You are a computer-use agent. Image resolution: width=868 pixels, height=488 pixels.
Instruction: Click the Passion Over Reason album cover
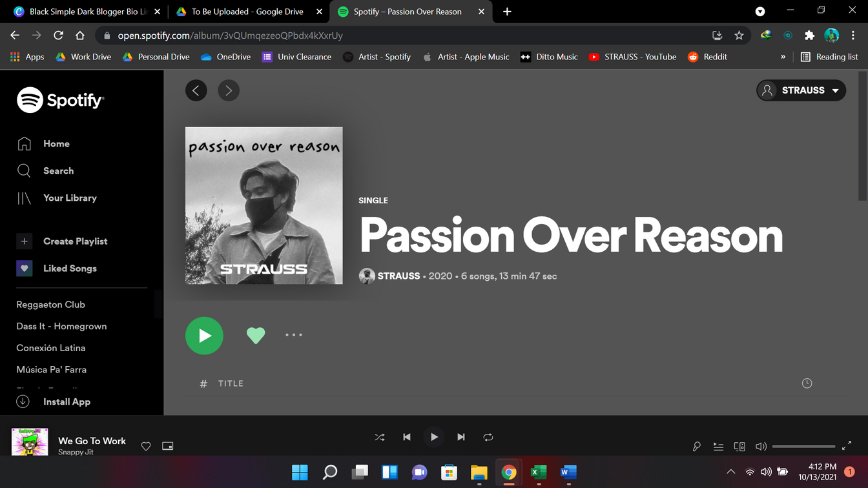[x=264, y=205]
